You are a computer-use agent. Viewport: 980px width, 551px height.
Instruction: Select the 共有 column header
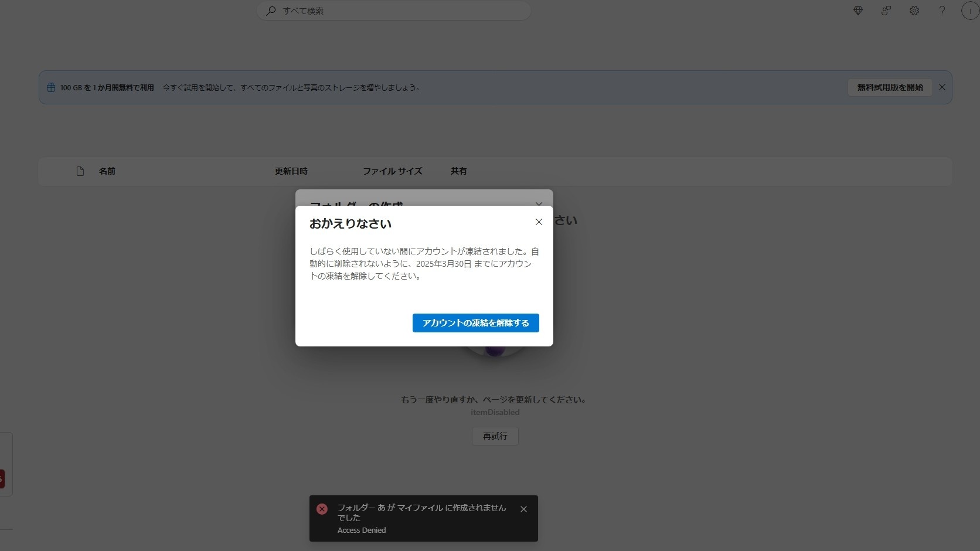pyautogui.click(x=459, y=171)
